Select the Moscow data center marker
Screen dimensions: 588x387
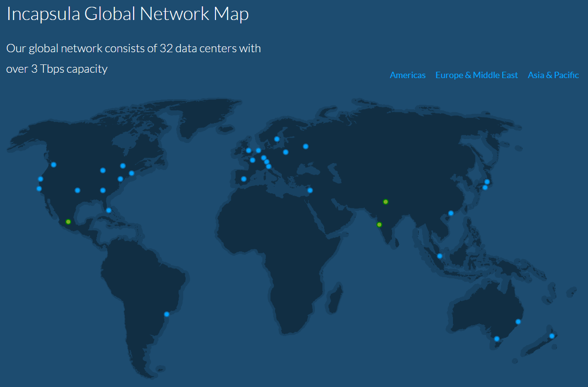pyautogui.click(x=306, y=145)
